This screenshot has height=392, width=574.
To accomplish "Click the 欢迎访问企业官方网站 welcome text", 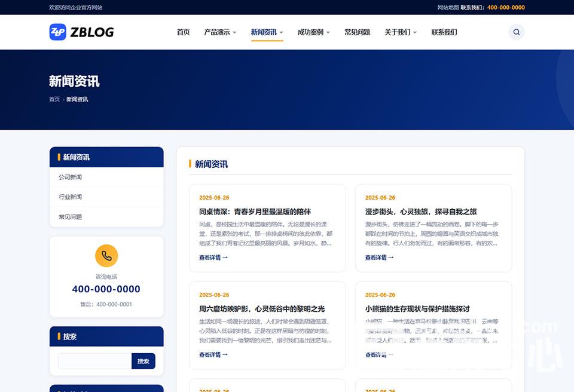I will 76,7.
